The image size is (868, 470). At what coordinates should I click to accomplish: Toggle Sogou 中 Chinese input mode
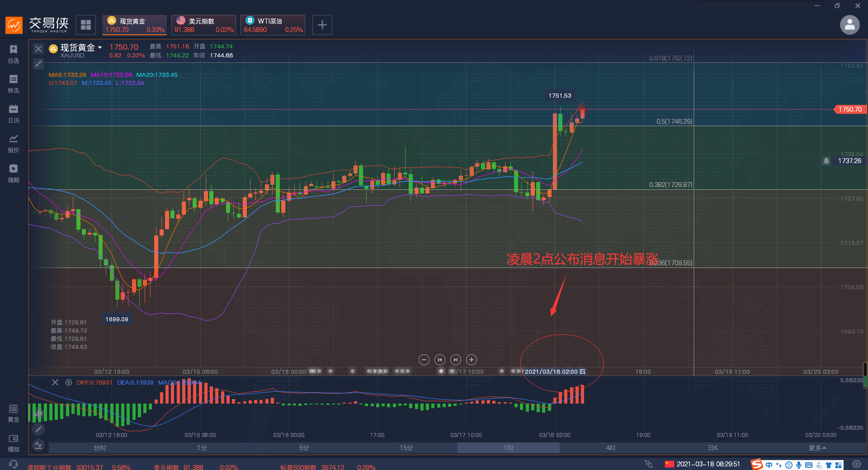tap(769, 465)
